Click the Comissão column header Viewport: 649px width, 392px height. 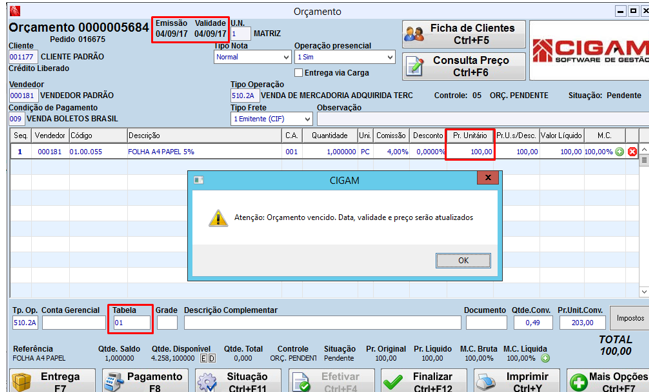point(391,135)
